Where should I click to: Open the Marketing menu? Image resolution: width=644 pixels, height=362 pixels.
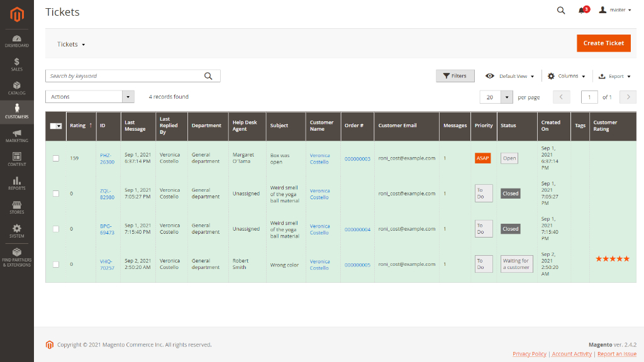17,136
